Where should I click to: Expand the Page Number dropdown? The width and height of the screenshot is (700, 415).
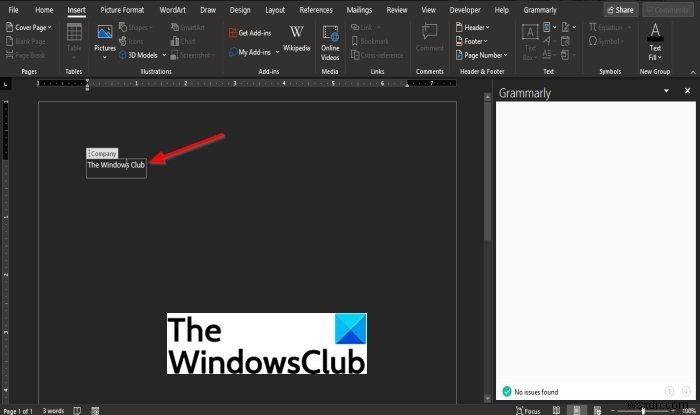pyautogui.click(x=482, y=55)
